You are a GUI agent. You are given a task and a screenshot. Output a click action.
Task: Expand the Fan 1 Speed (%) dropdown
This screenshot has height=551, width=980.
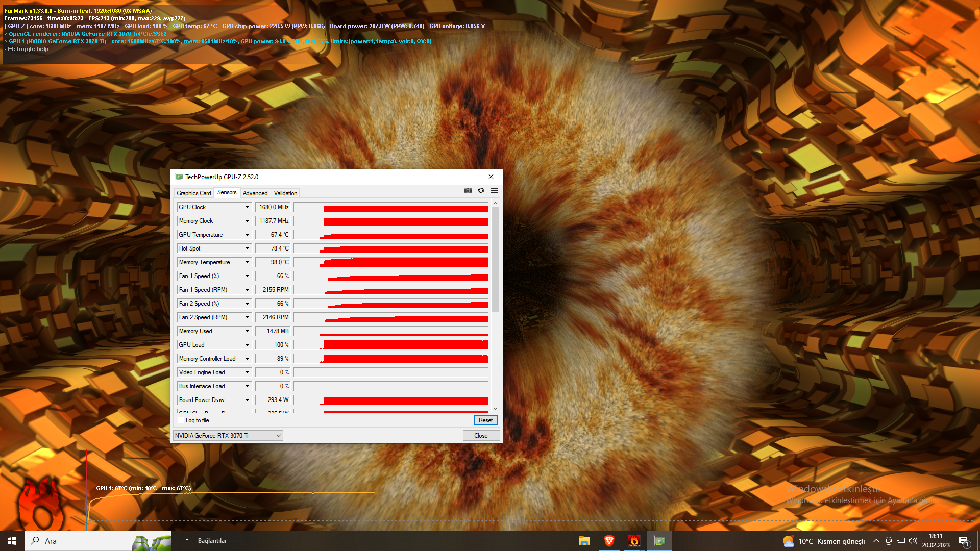pyautogui.click(x=247, y=276)
